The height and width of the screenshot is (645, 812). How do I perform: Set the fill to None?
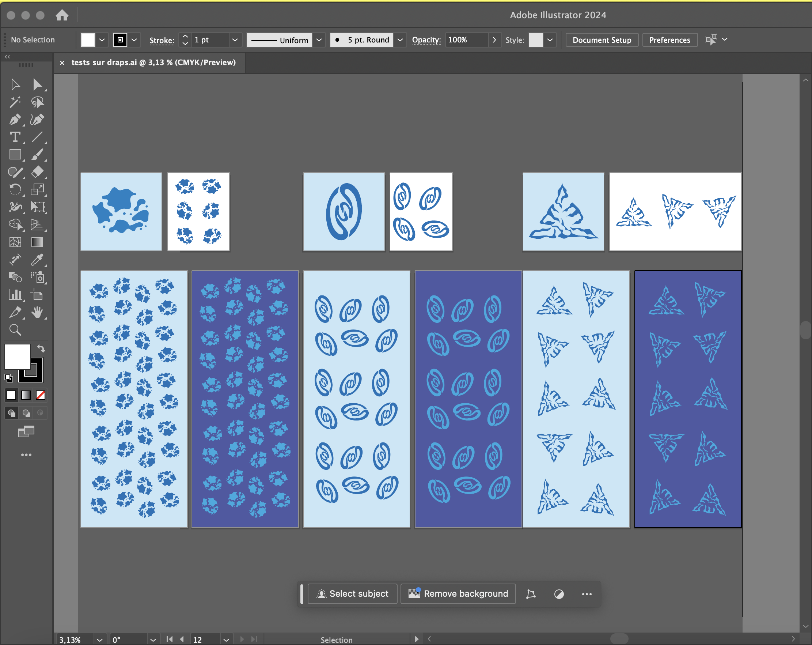click(40, 395)
